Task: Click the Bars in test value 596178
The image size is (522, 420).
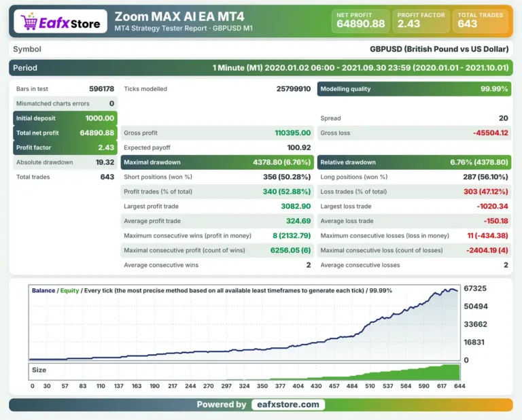Action: tap(101, 89)
